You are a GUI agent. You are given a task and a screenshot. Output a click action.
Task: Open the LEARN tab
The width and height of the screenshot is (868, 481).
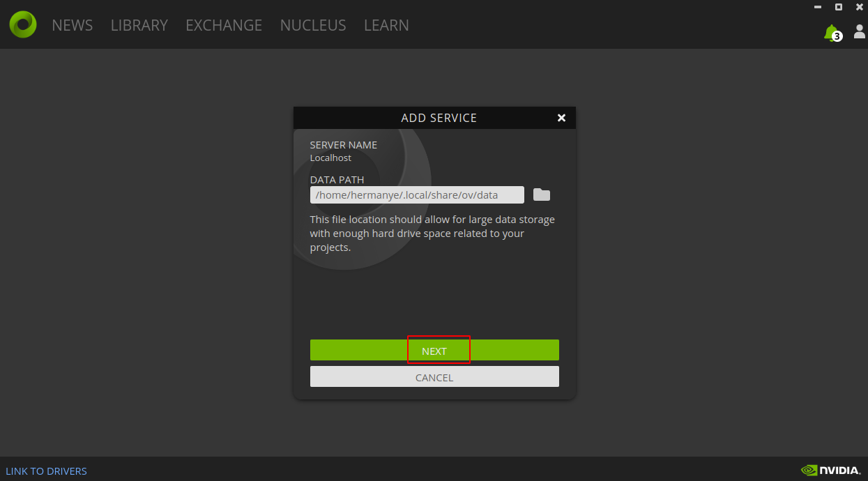point(386,25)
